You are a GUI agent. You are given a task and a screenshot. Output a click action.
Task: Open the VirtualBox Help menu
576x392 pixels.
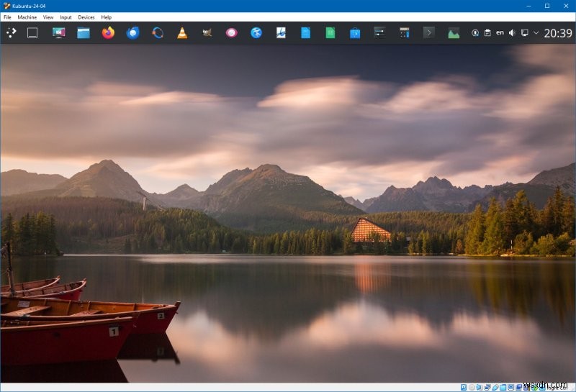coord(106,17)
